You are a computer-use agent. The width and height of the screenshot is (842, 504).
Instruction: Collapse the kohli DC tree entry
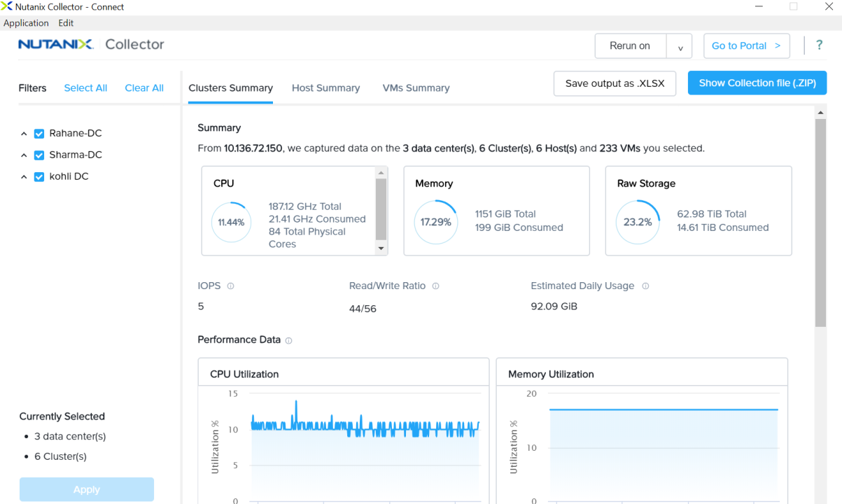click(23, 176)
